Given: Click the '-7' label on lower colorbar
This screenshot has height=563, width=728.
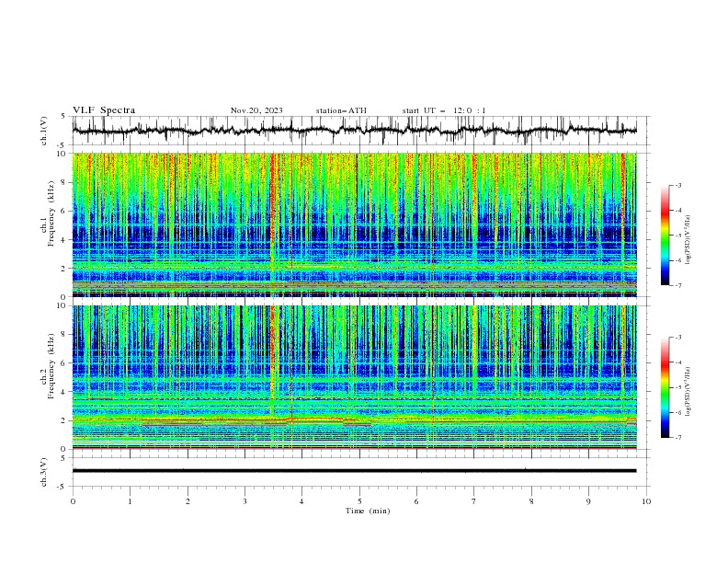Looking at the screenshot, I should pyautogui.click(x=678, y=437).
